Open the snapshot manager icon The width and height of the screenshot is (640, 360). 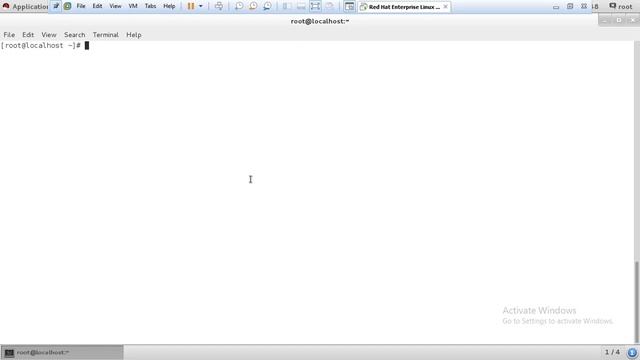267,6
